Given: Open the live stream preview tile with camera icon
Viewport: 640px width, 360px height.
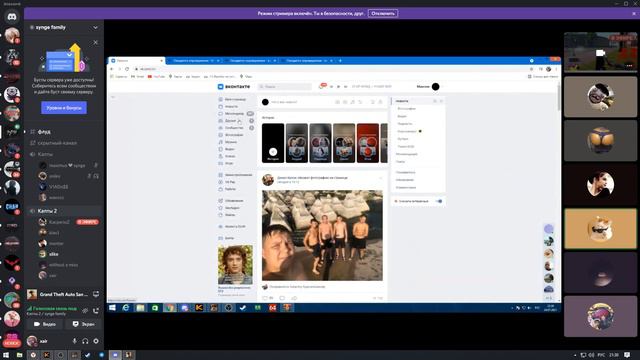Looking at the screenshot, I should (600, 53).
